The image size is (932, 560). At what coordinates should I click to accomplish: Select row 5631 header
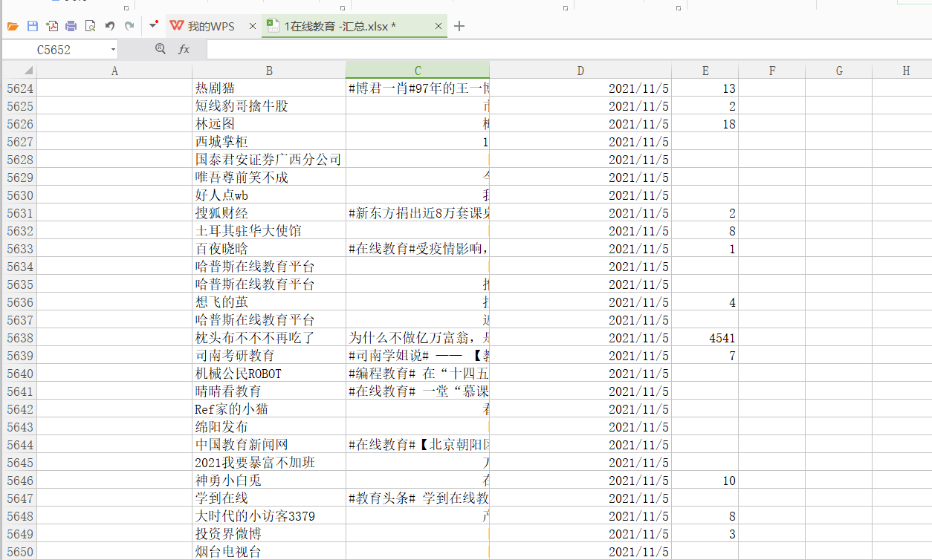click(19, 213)
